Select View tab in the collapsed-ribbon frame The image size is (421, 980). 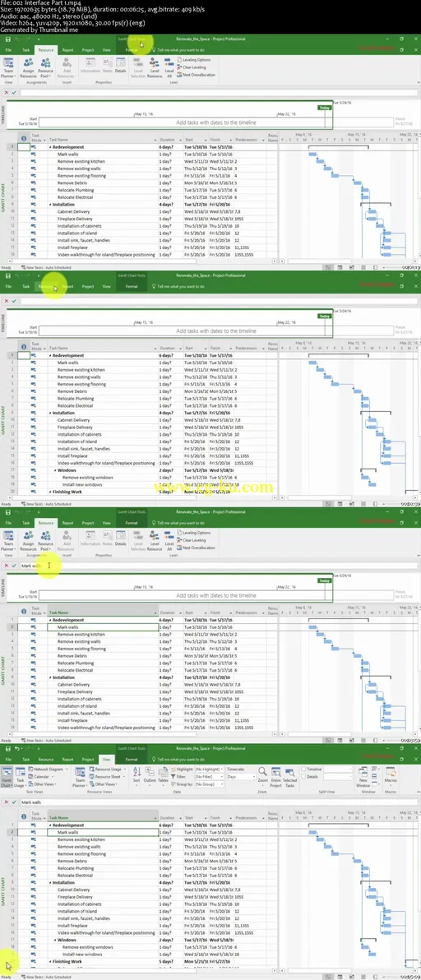106,286
